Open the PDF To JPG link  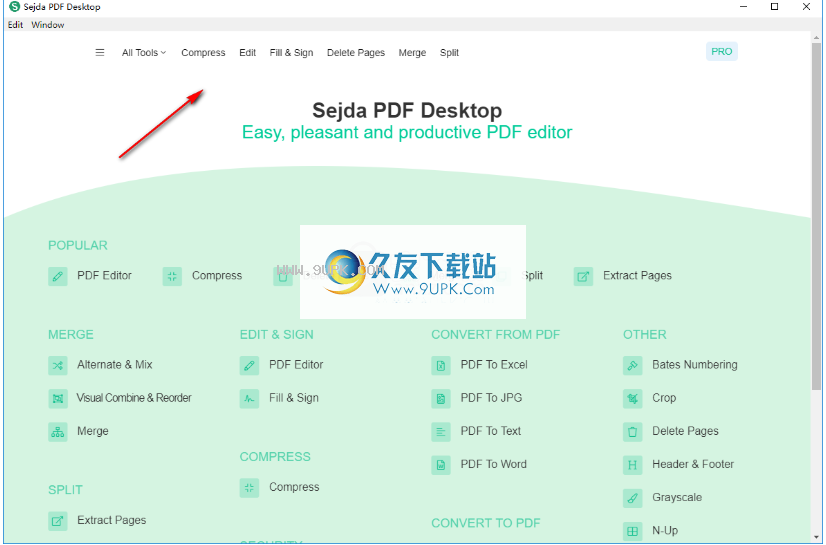point(491,398)
